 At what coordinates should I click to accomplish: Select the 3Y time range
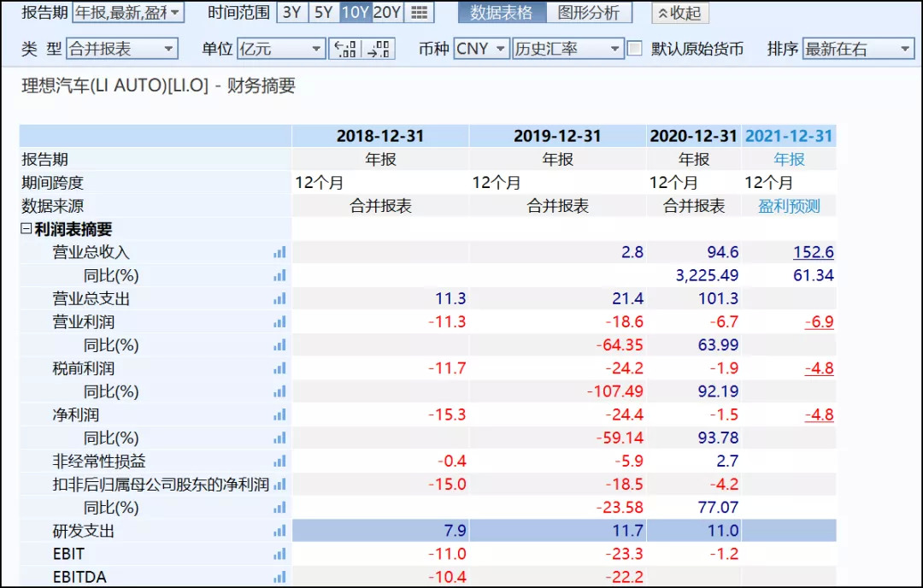[292, 13]
